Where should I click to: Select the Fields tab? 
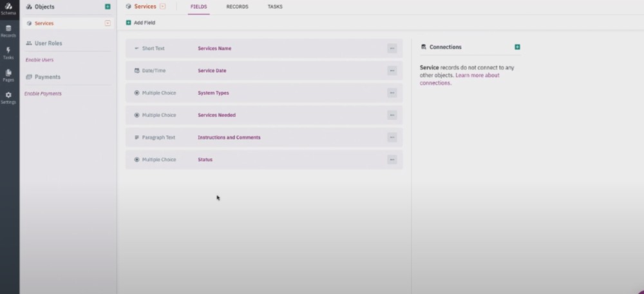pos(198,6)
